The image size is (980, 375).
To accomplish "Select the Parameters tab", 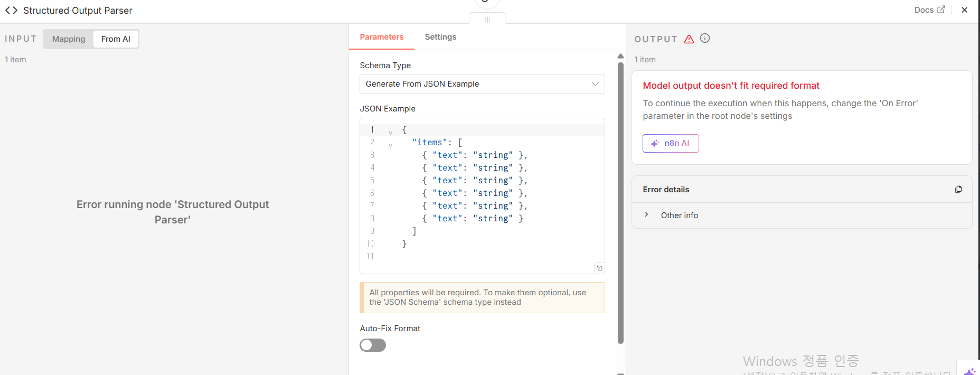I will tap(382, 37).
